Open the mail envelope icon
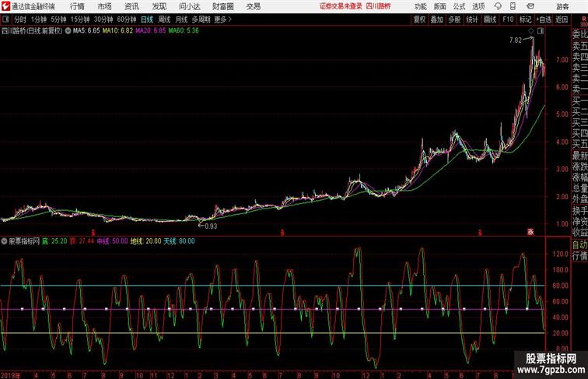Viewport: 588px width, 379px height. [x=530, y=6]
